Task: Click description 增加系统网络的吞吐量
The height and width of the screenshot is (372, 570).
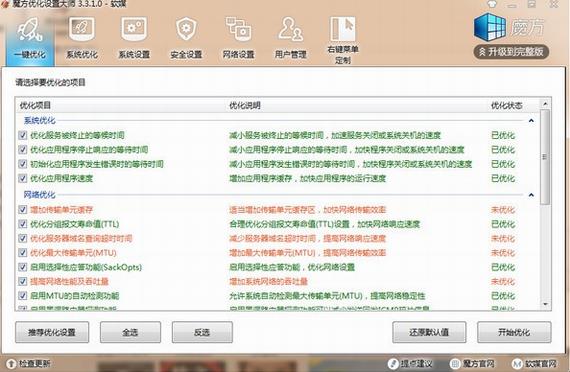Action: tap(268, 281)
